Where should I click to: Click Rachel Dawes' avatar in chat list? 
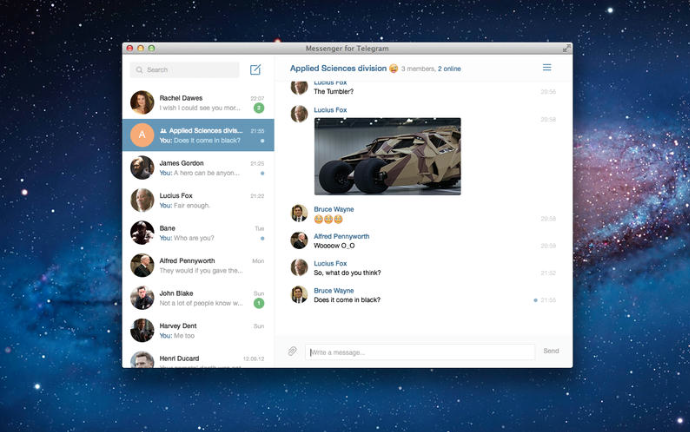[x=142, y=103]
